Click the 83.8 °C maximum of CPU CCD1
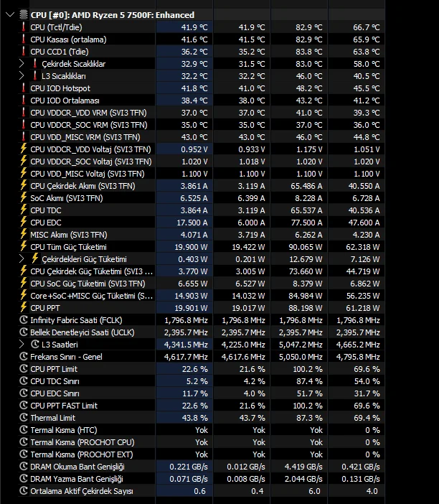 309,52
